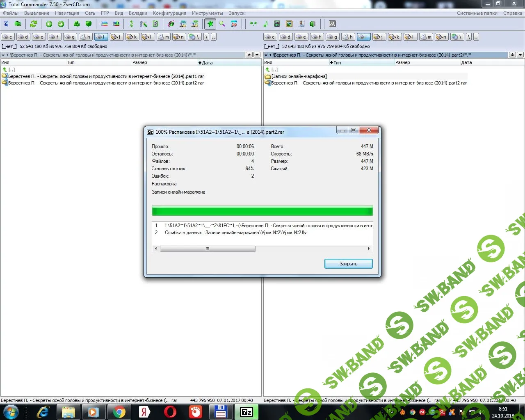Open the Инструменты menu
Screen dimensions: 525x420
[x=207, y=13]
